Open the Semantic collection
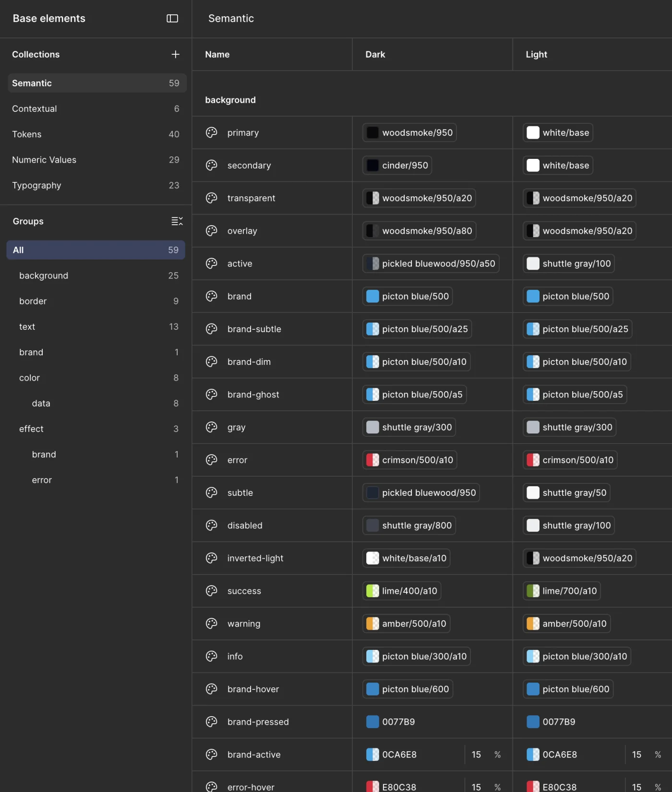This screenshot has width=672, height=792. (x=97, y=83)
